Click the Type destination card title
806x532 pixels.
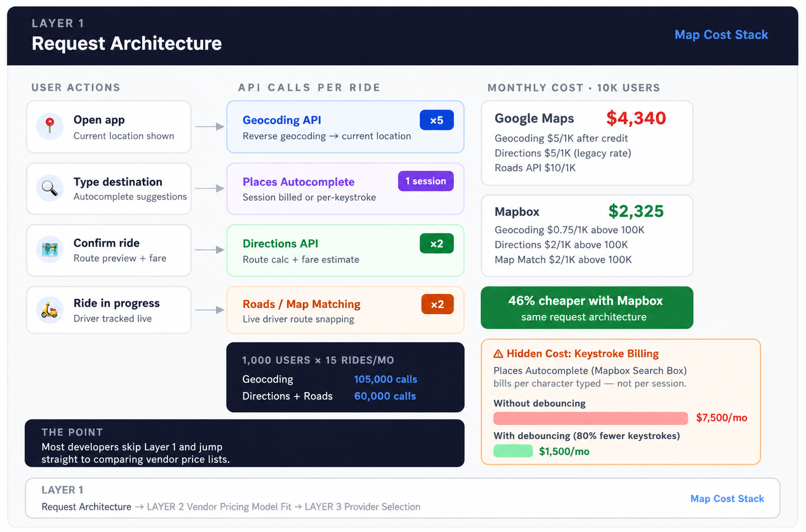click(x=118, y=182)
